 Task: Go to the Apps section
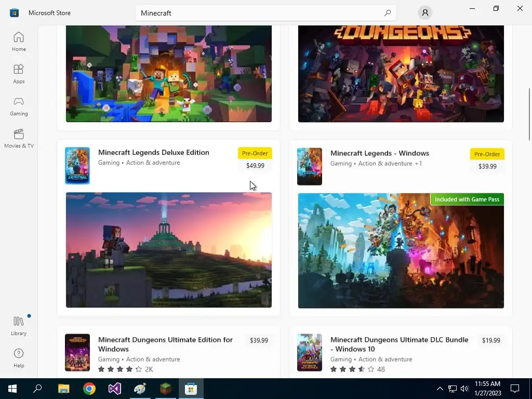point(19,74)
